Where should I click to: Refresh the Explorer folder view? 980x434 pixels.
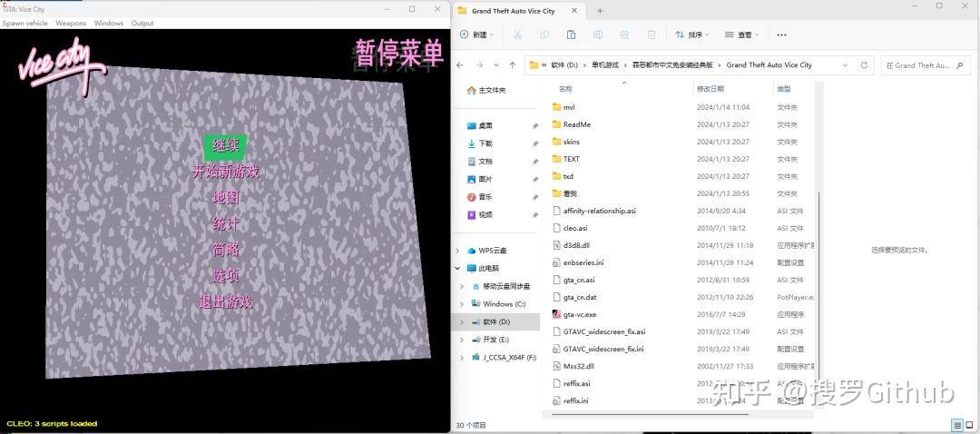click(865, 65)
